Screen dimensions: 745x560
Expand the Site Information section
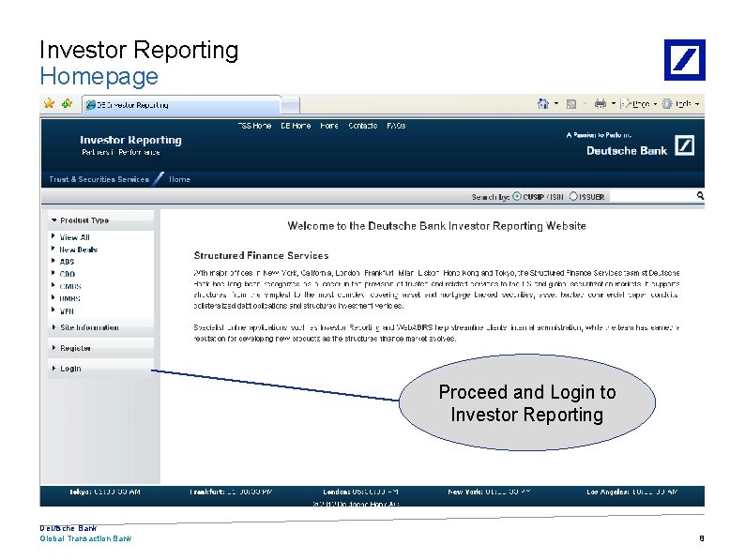100,327
